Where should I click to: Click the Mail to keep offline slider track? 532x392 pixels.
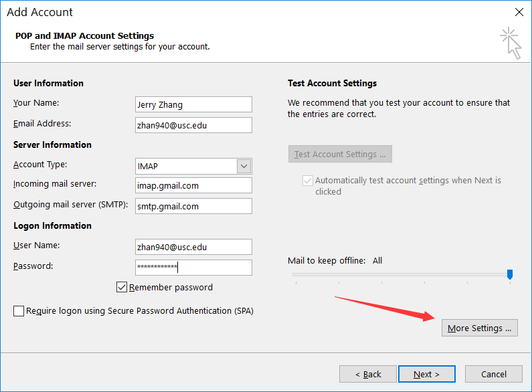click(400, 274)
